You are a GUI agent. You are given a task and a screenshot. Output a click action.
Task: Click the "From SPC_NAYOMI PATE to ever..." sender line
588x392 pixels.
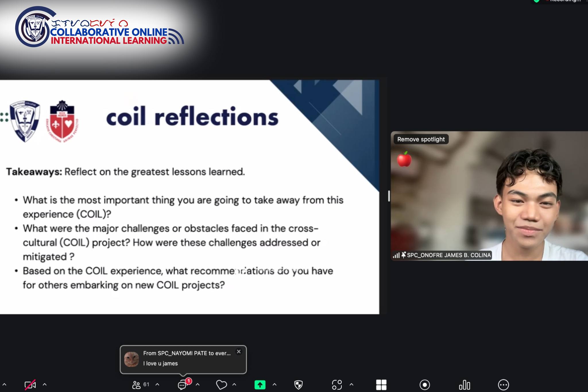[187, 353]
